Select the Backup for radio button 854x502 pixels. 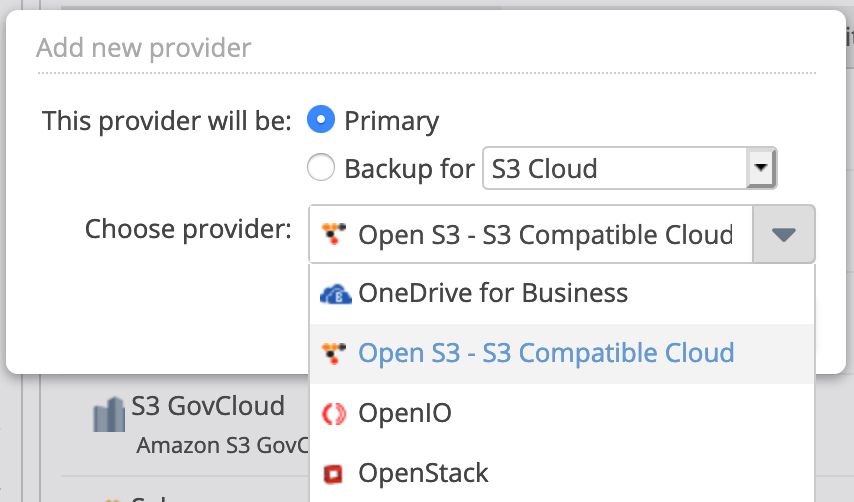click(321, 168)
